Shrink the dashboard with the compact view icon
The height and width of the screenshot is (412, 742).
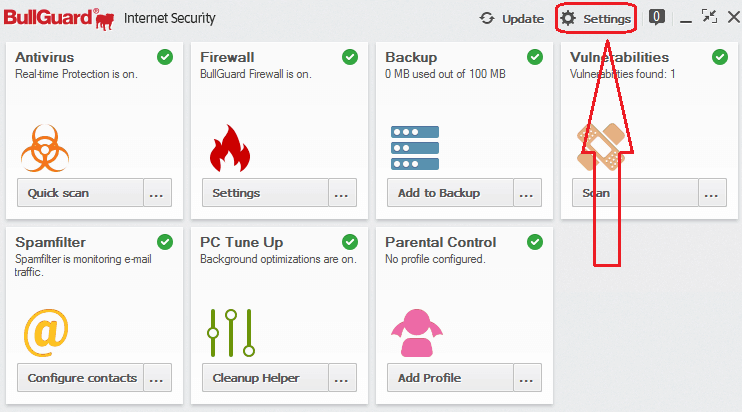pyautogui.click(x=709, y=17)
